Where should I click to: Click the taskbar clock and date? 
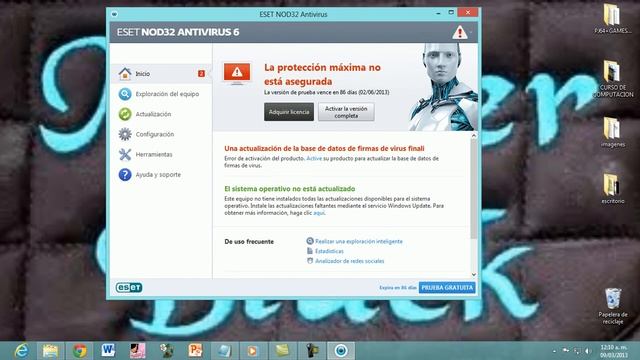(x=613, y=351)
